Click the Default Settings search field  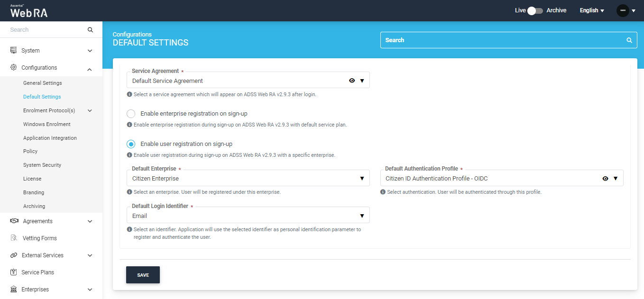503,40
